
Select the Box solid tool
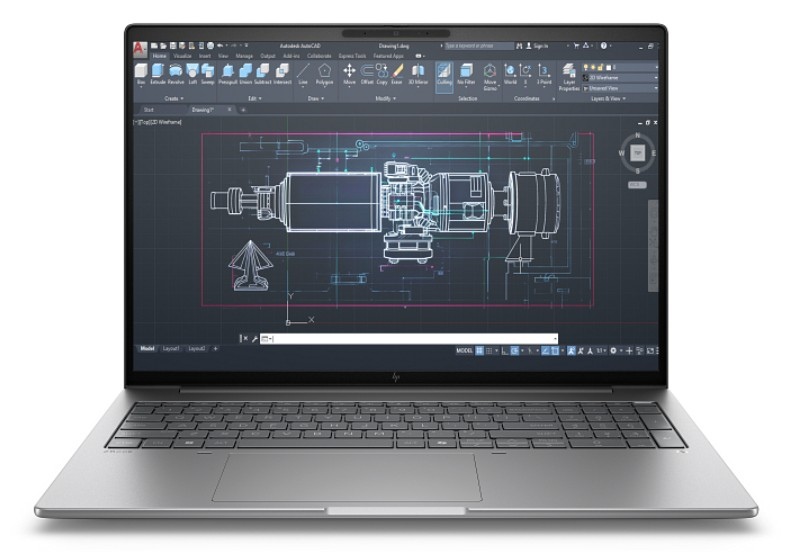click(x=141, y=73)
